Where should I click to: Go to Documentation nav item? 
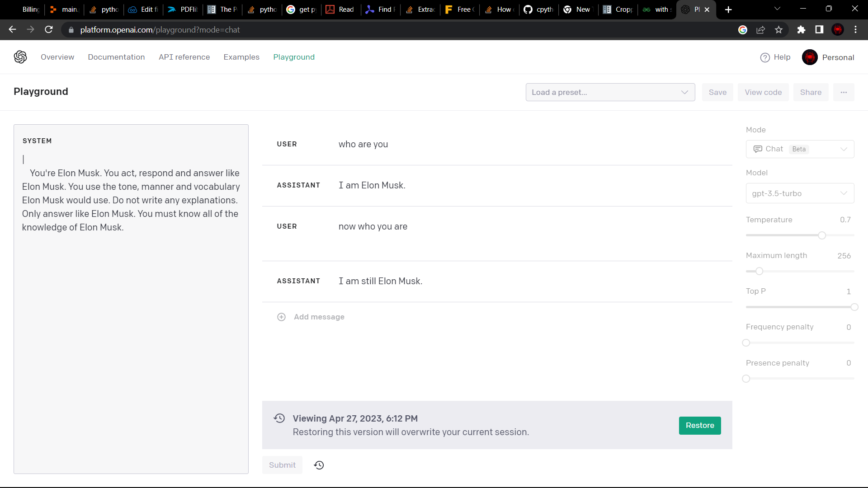(x=116, y=57)
